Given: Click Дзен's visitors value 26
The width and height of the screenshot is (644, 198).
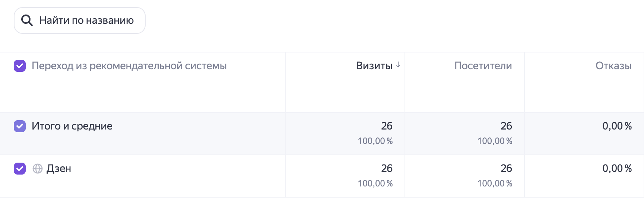Looking at the screenshot, I should [506, 168].
